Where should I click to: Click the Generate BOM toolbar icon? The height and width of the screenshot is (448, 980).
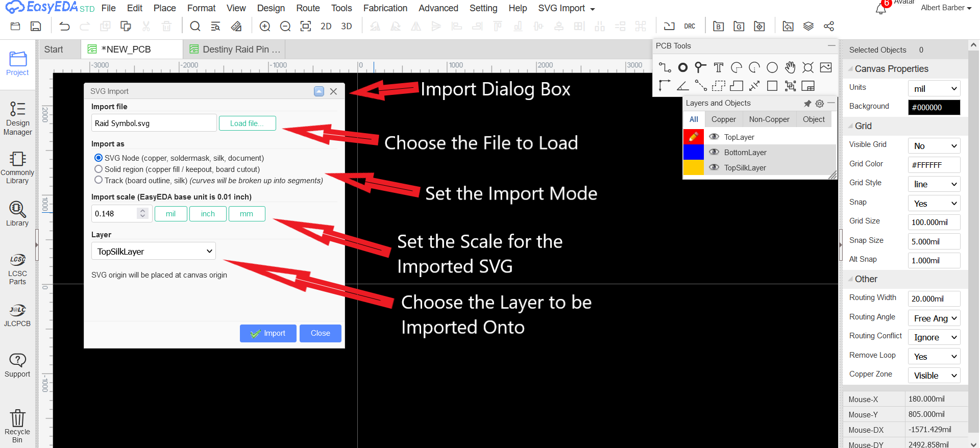[x=718, y=26]
